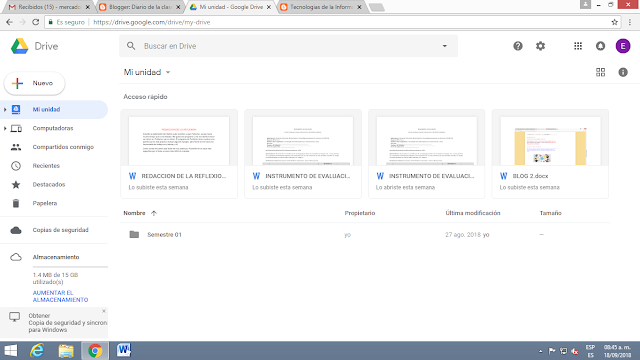Reload the page in Chrome
The width and height of the screenshot is (640, 360).
[x=36, y=22]
